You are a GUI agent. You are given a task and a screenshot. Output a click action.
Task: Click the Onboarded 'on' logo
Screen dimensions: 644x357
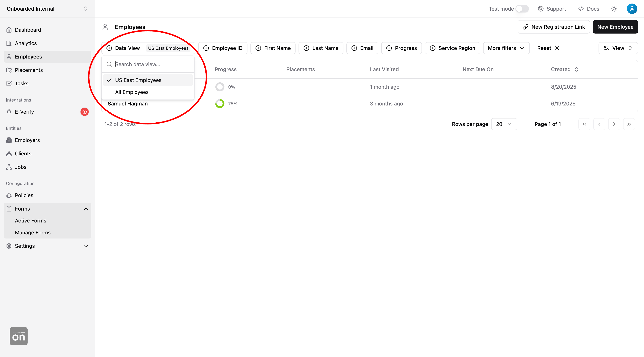(x=18, y=336)
